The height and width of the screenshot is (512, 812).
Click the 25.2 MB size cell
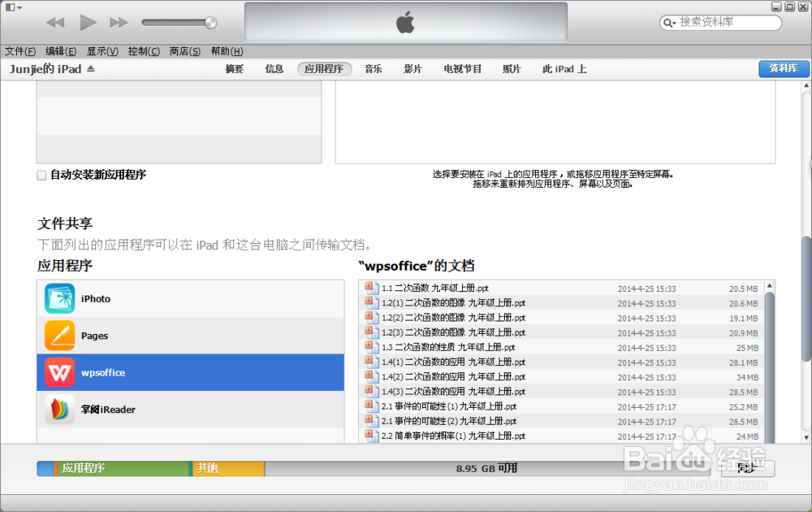click(x=743, y=407)
